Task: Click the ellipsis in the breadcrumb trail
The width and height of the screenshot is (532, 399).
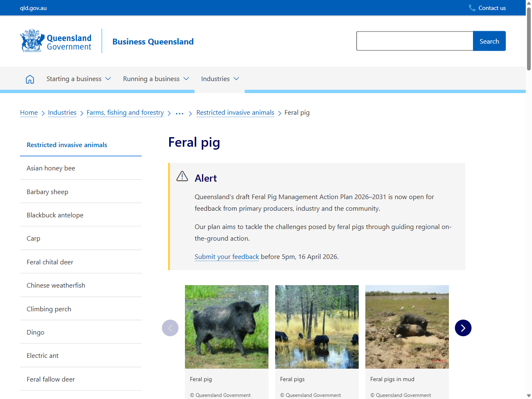Action: [179, 113]
